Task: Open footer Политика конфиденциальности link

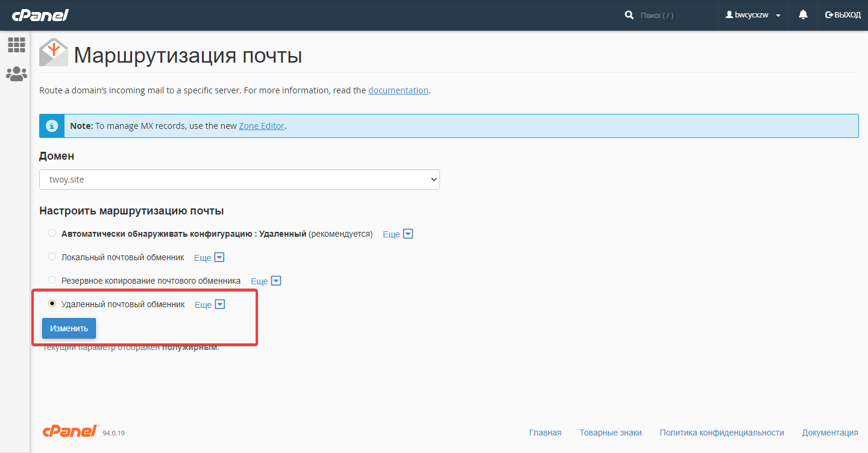Action: click(722, 433)
